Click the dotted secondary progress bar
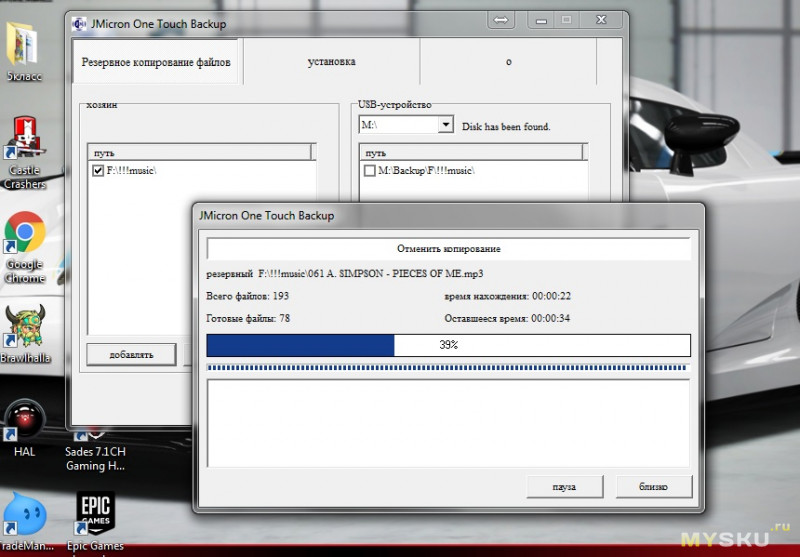Screen dimensions: 800x557 click(x=447, y=368)
